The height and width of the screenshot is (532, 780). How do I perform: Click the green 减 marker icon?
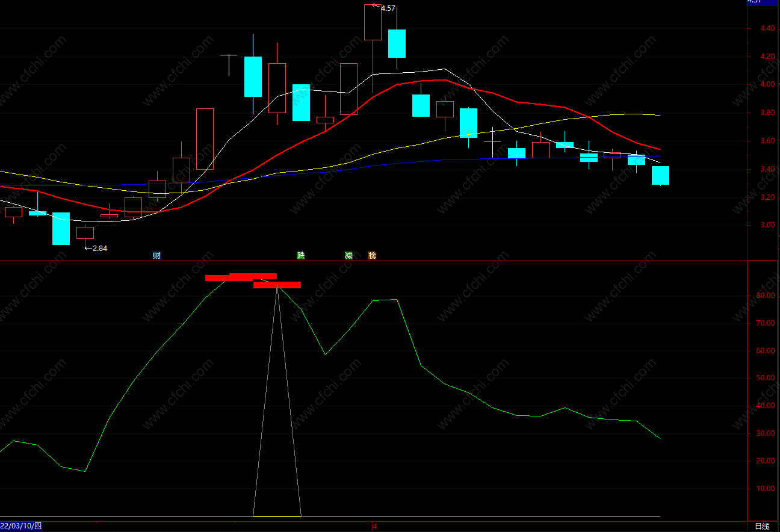(348, 255)
